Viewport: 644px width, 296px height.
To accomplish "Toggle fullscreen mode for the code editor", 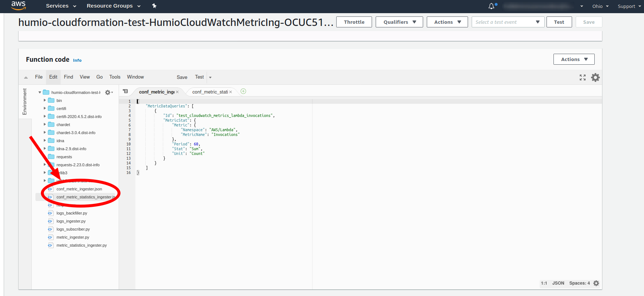I will tap(582, 77).
